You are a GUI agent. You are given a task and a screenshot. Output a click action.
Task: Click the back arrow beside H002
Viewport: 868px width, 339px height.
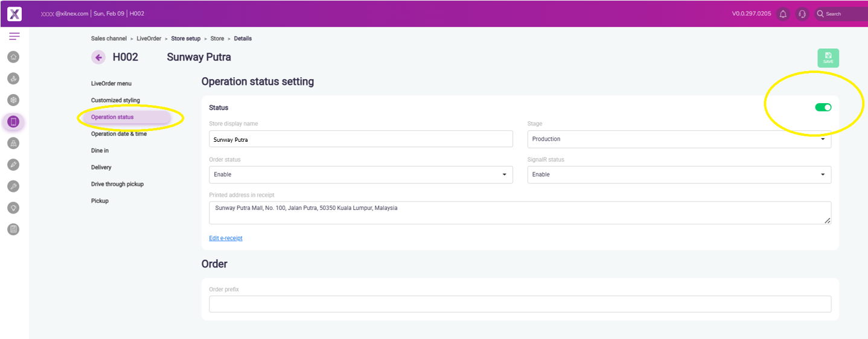tap(98, 57)
